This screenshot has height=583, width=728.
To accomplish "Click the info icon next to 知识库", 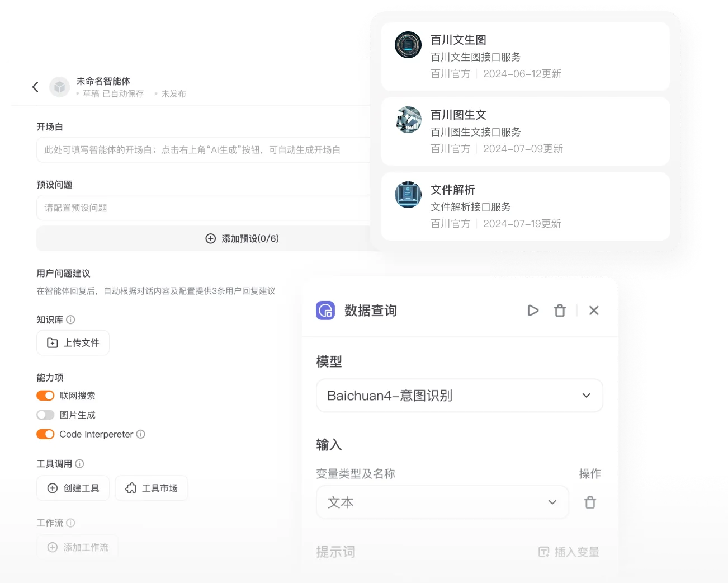I will 70,319.
